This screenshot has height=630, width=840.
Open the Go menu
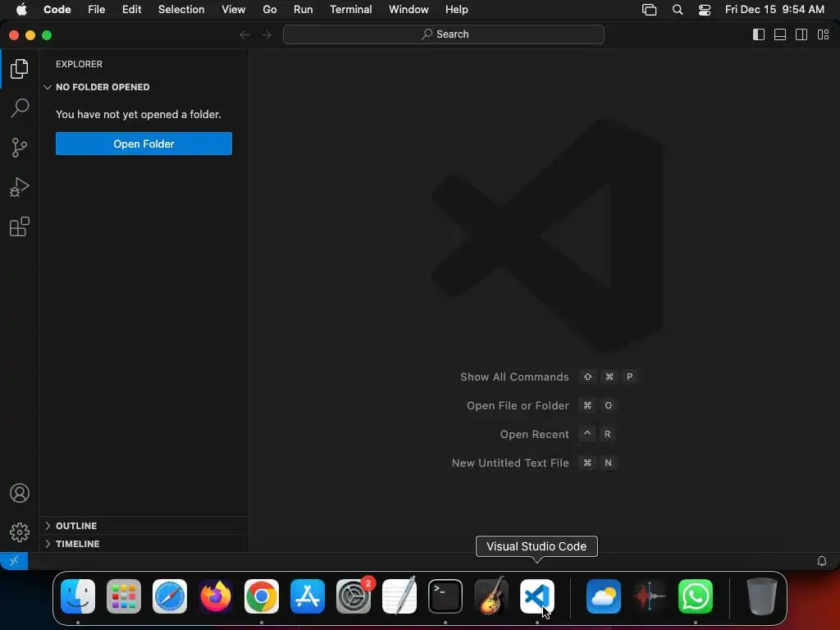(x=269, y=10)
